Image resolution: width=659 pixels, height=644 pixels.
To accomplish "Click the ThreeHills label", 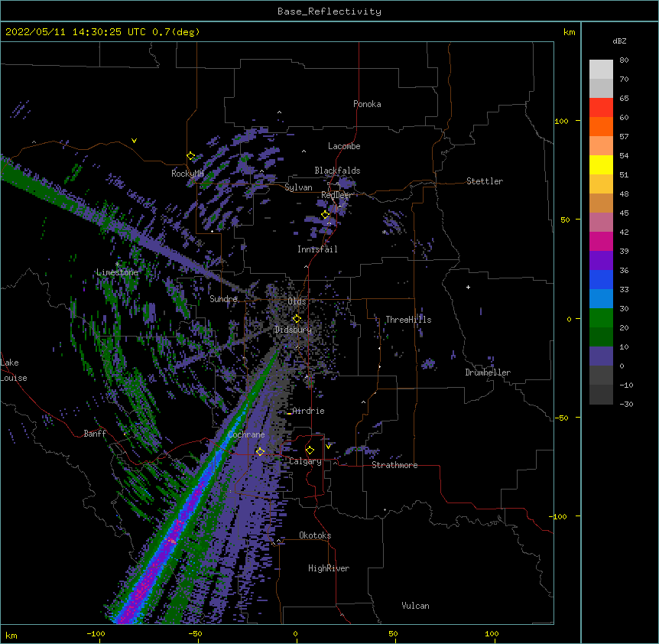I will [x=408, y=320].
